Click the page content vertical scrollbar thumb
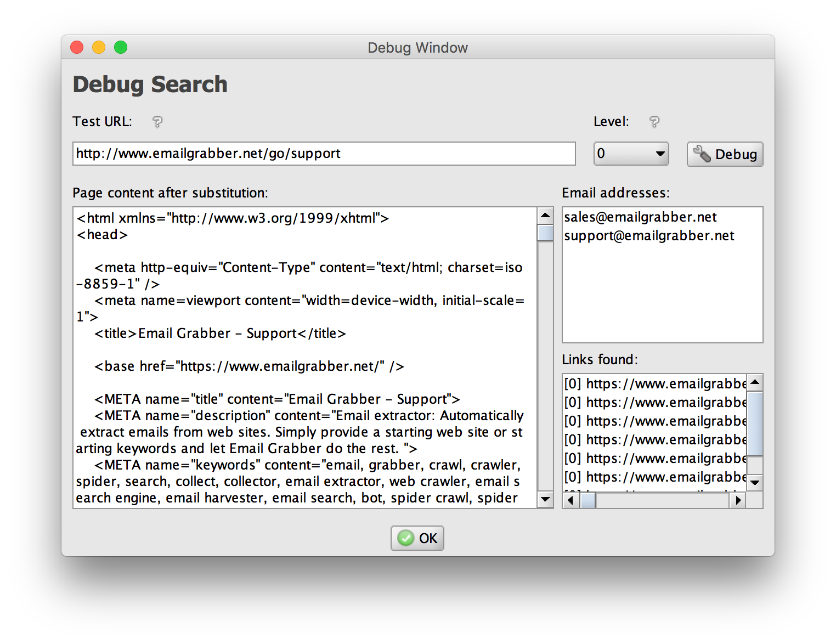 (x=545, y=233)
